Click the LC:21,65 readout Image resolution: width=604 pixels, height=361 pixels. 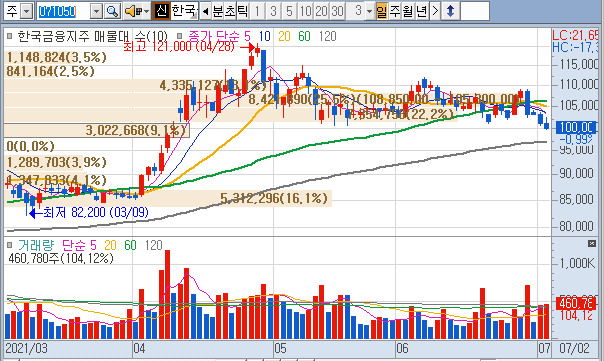(575, 35)
